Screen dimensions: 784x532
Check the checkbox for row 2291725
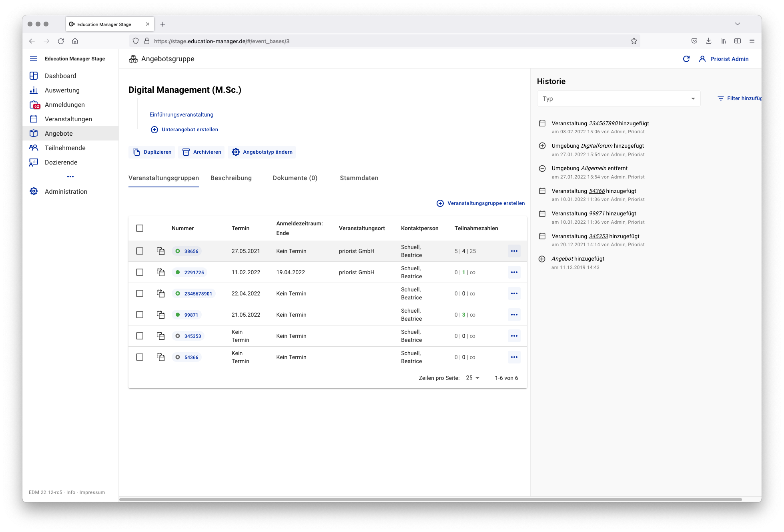coord(140,272)
